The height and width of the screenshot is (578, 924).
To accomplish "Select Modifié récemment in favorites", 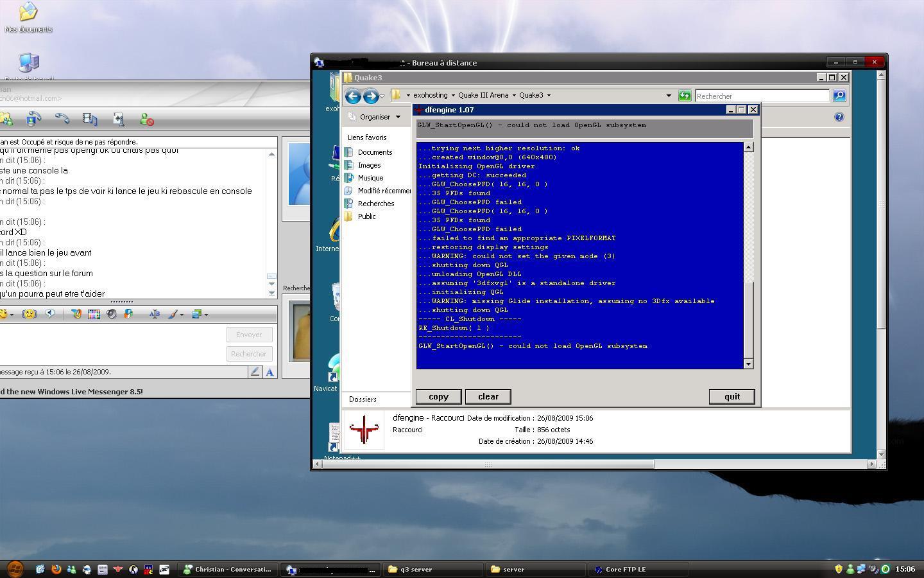I will (x=377, y=191).
